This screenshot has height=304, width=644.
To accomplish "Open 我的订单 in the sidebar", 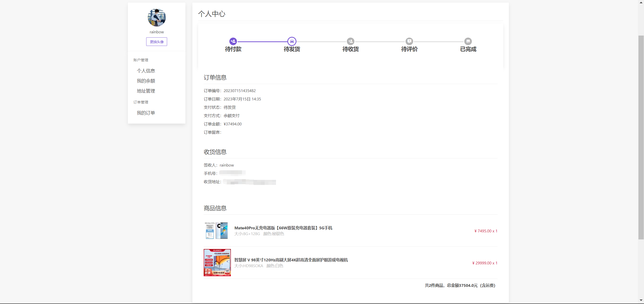I will pyautogui.click(x=146, y=113).
